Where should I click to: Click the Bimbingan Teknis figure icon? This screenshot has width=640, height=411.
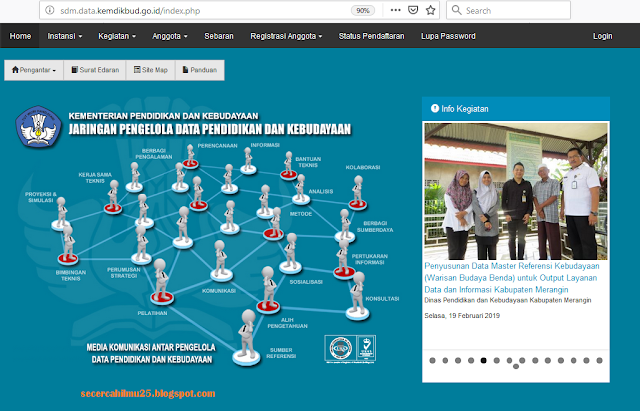click(68, 245)
